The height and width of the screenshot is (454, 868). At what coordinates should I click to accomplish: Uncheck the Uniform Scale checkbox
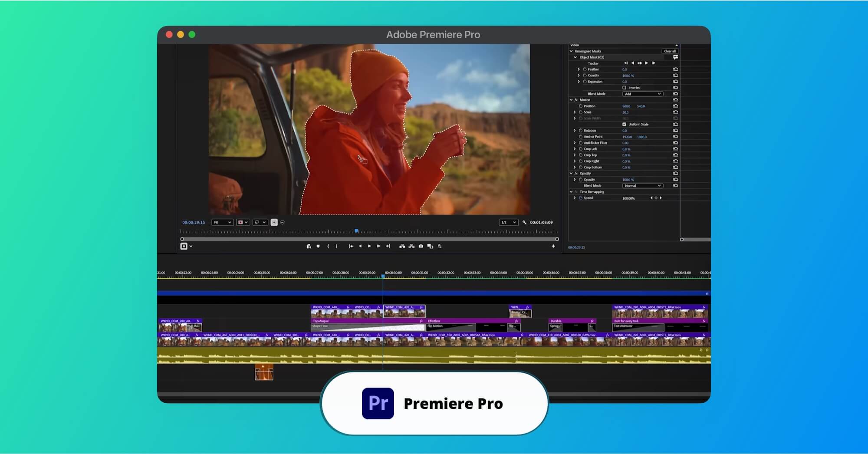click(x=624, y=124)
